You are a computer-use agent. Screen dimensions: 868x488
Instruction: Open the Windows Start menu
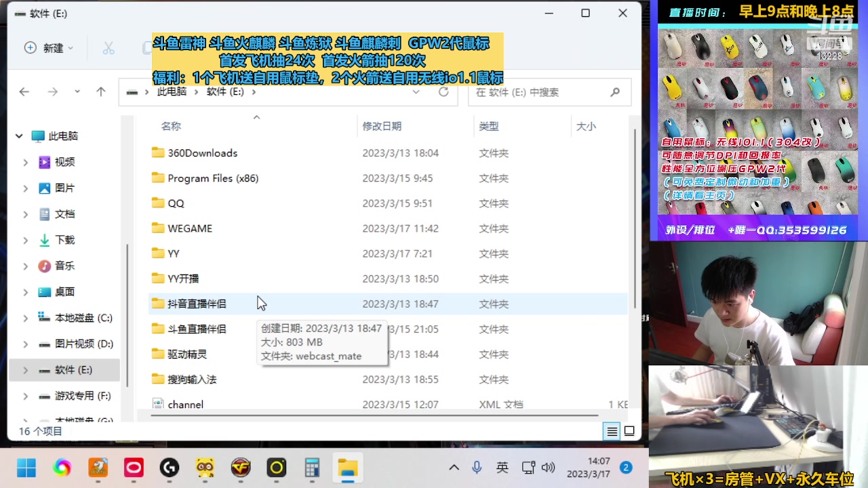coord(26,468)
